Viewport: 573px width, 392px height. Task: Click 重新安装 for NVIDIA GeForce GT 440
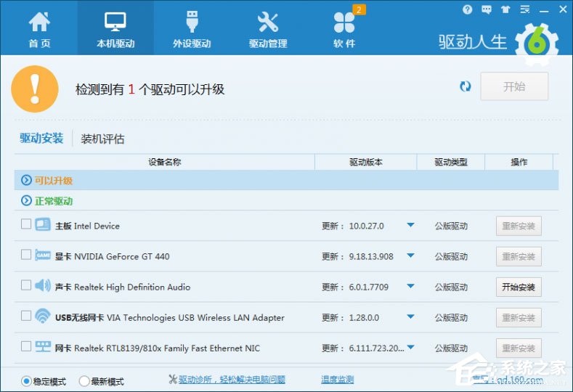(x=519, y=257)
